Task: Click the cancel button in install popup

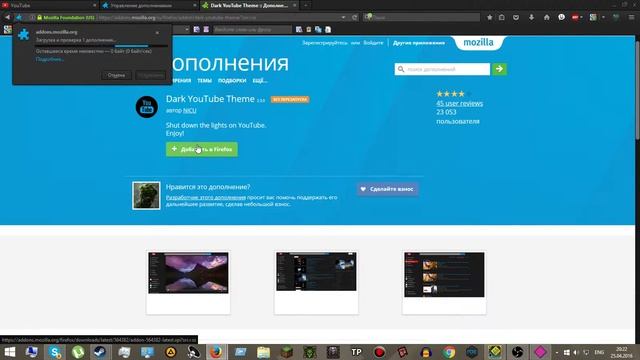Action: coord(116,75)
